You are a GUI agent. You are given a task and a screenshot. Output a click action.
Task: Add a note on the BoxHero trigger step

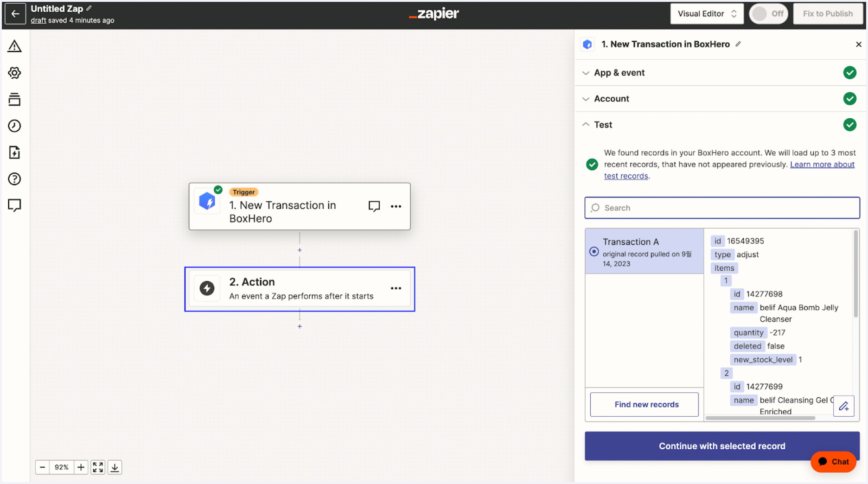point(374,206)
